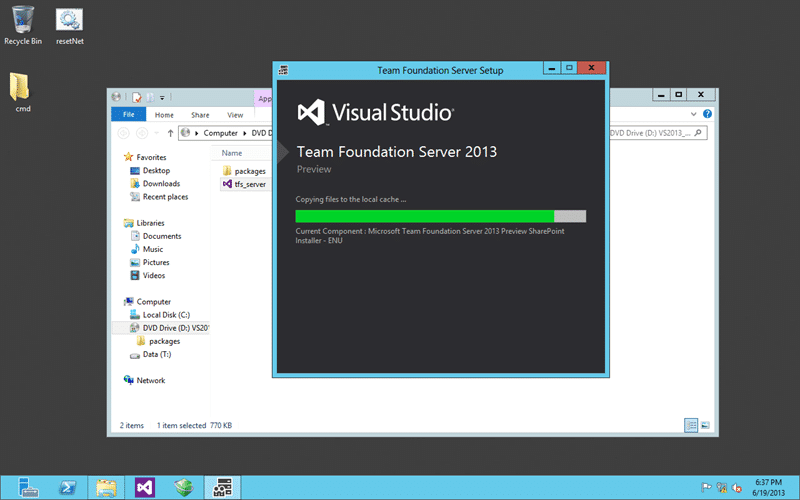
Task: Click the Visual Studio logo in setup
Action: click(x=375, y=112)
